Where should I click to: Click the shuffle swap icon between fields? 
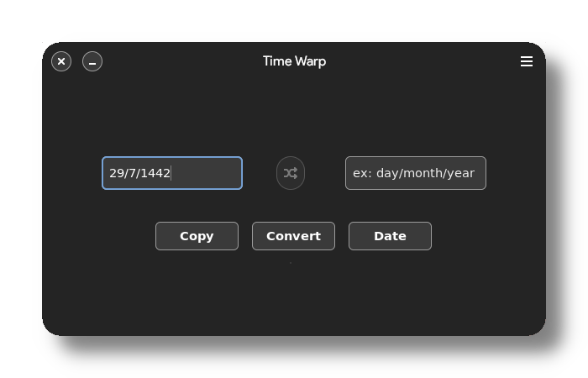coord(291,173)
